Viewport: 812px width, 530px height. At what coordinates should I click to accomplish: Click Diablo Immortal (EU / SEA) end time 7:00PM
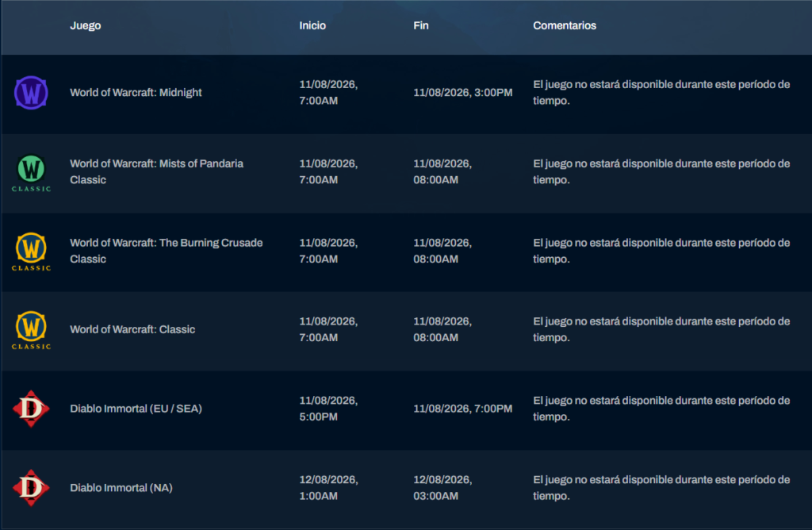coord(463,409)
